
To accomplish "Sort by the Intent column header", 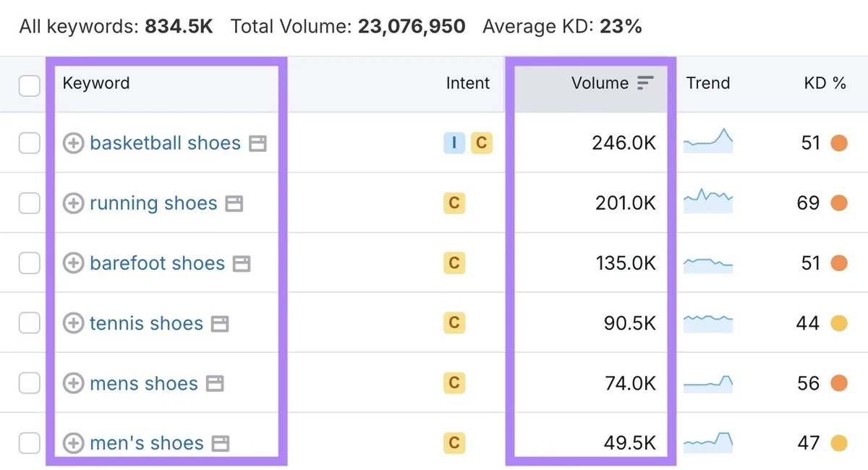I will point(468,83).
